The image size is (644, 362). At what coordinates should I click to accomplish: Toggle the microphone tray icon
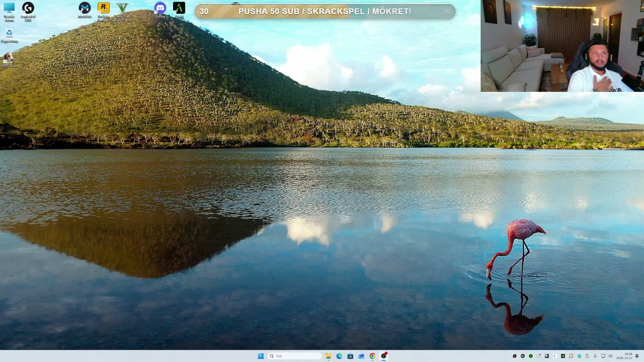595,356
